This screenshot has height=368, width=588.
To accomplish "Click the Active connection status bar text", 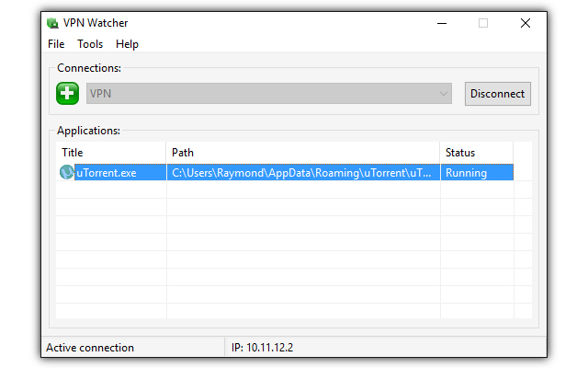I will point(90,348).
